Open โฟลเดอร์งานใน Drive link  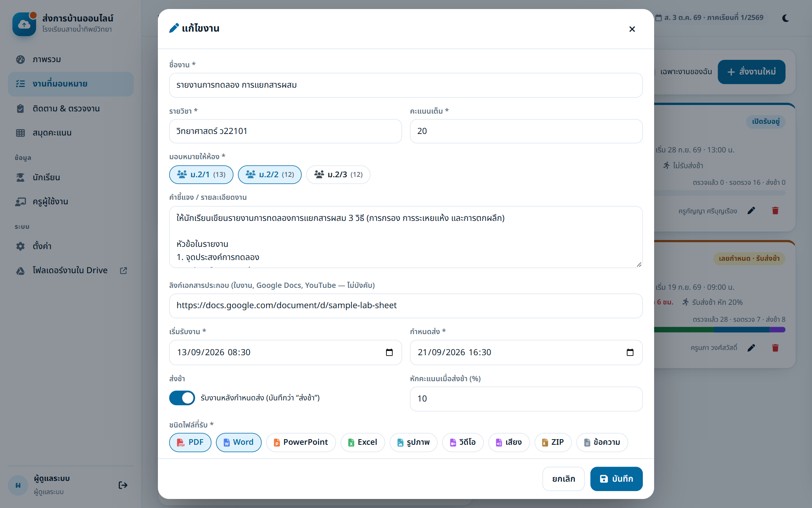tap(71, 271)
